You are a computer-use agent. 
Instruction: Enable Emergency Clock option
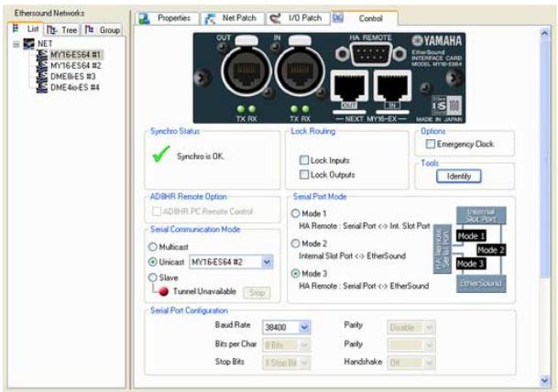point(431,144)
